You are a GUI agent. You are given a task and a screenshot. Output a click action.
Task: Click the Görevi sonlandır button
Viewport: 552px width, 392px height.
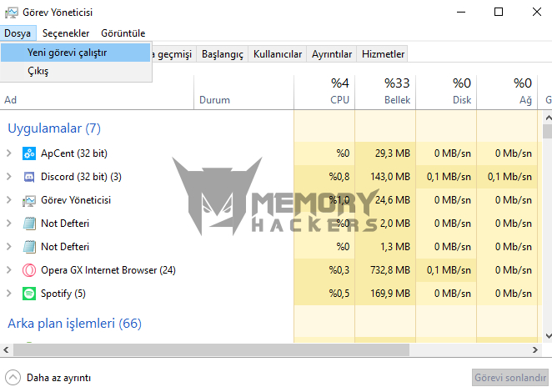point(510,378)
